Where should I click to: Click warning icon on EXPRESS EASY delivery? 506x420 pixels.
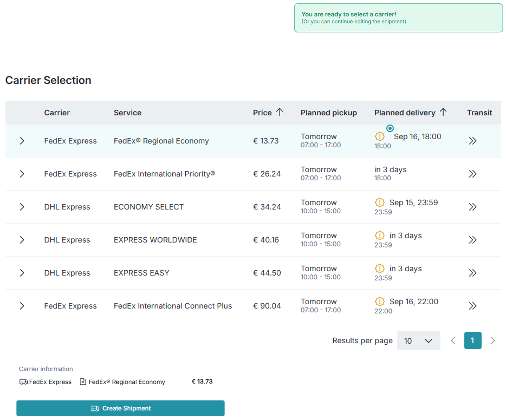(x=380, y=269)
